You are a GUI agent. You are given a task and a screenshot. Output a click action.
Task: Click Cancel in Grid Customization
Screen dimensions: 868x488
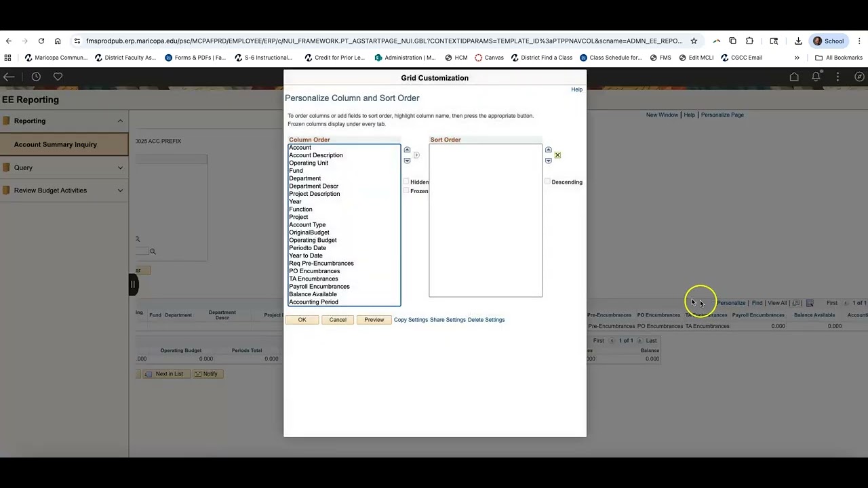point(338,320)
